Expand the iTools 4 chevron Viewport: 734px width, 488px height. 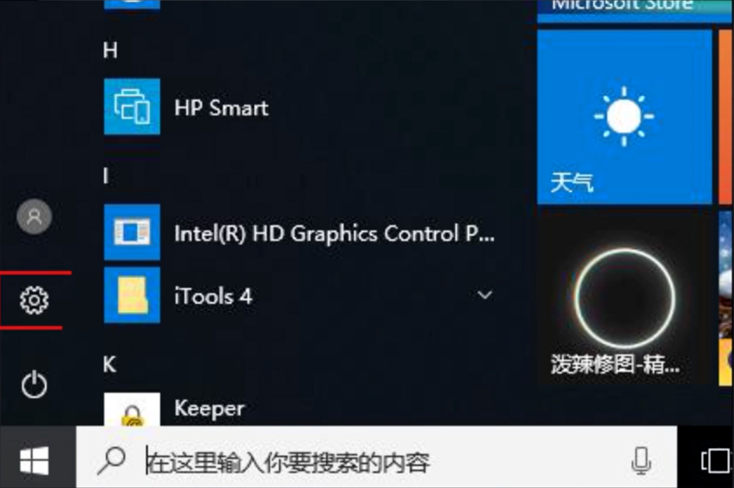pos(484,295)
